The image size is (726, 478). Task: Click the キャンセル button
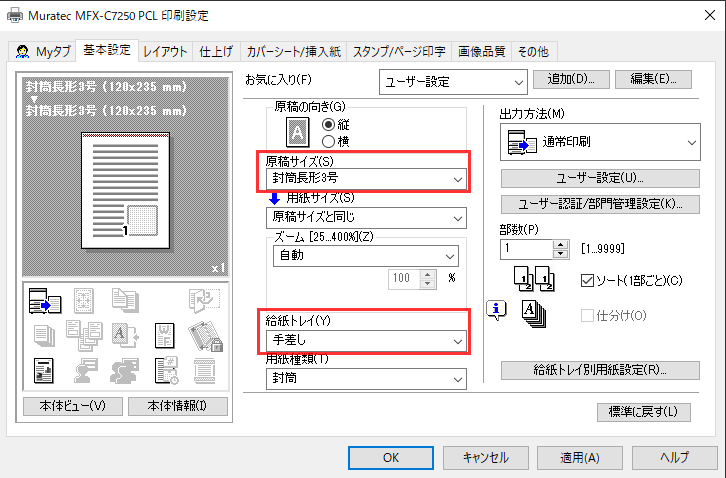tap(486, 458)
